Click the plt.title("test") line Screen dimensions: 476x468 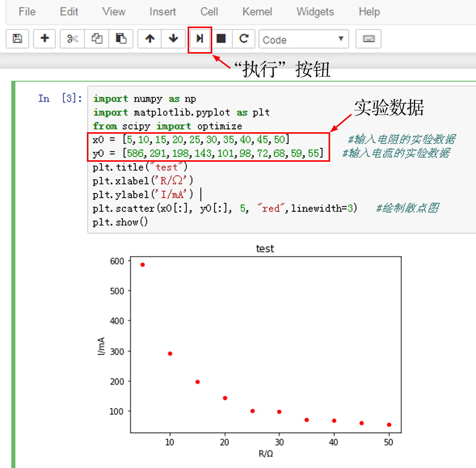tap(140, 167)
